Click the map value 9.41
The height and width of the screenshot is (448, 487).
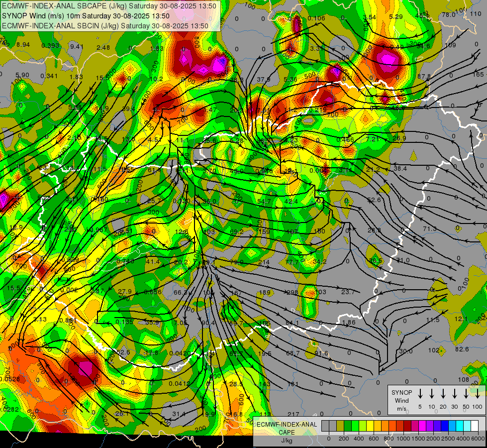(77, 47)
